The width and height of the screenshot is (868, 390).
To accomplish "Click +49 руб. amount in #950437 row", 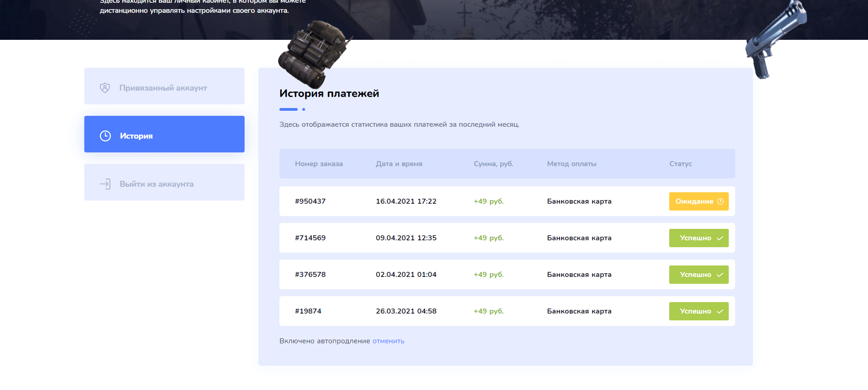I will [489, 201].
